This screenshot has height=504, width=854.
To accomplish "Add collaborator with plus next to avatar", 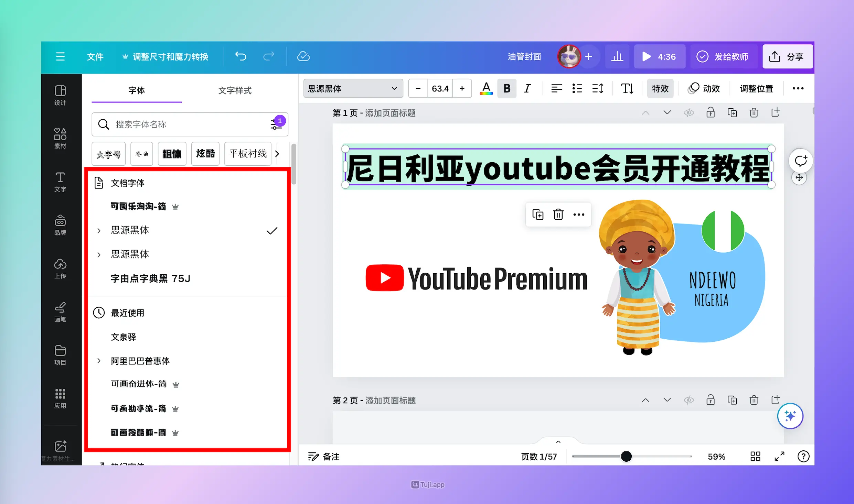I will click(x=588, y=56).
